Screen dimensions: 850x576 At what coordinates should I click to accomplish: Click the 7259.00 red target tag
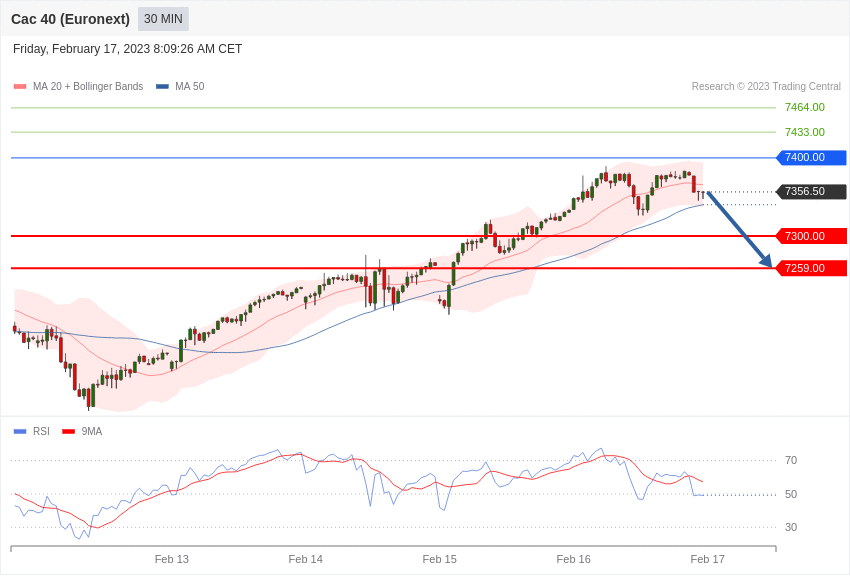[811, 268]
